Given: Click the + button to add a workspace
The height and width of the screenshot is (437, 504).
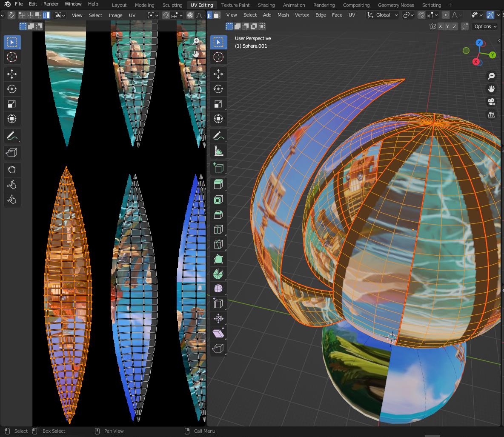Looking at the screenshot, I should click(450, 5).
